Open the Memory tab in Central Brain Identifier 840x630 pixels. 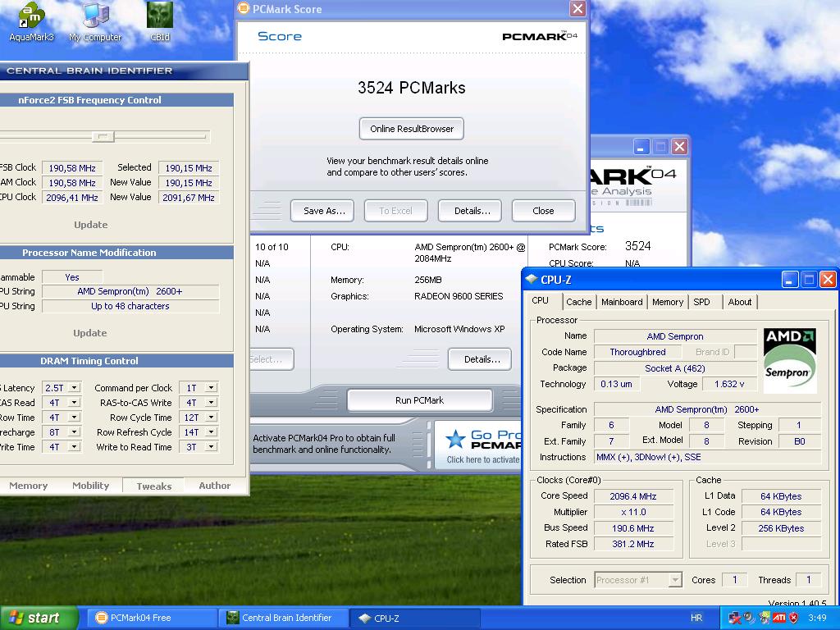tap(29, 486)
